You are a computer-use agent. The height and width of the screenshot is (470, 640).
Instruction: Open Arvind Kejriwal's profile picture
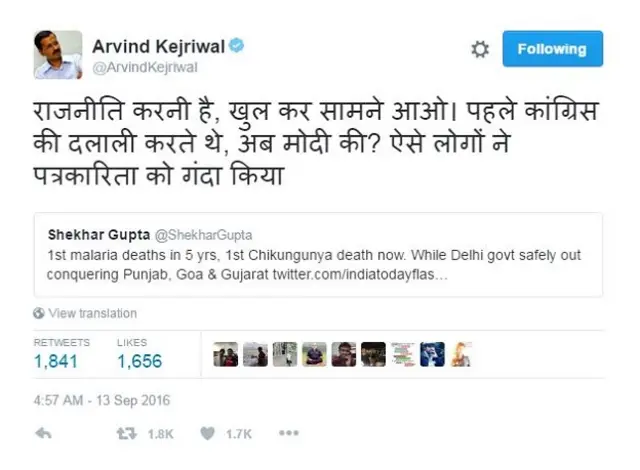click(x=58, y=55)
